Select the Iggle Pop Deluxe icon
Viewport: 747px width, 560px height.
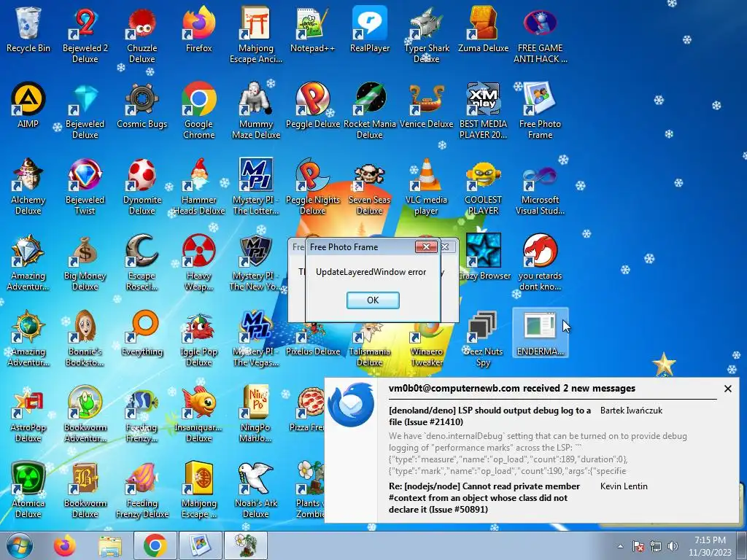(198, 339)
